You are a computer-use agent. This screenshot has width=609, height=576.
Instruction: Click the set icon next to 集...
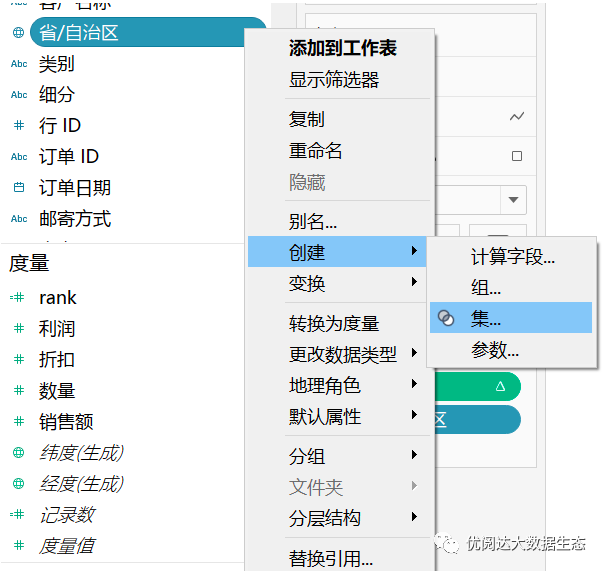(447, 318)
